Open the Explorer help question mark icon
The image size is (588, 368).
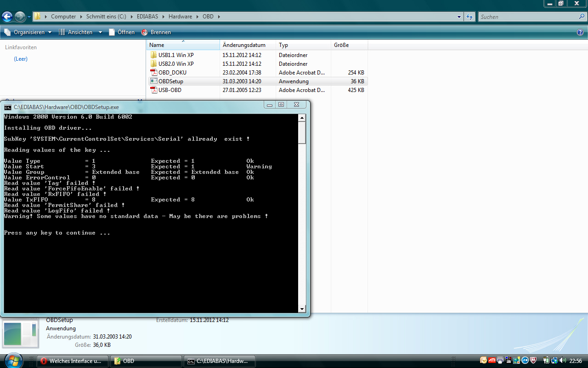(x=580, y=32)
